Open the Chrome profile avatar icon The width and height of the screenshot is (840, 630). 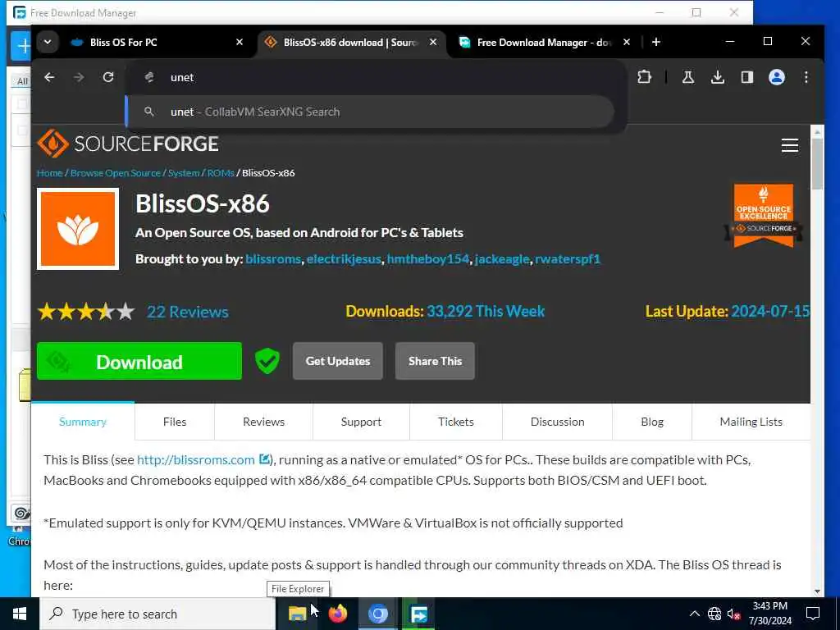(x=777, y=78)
